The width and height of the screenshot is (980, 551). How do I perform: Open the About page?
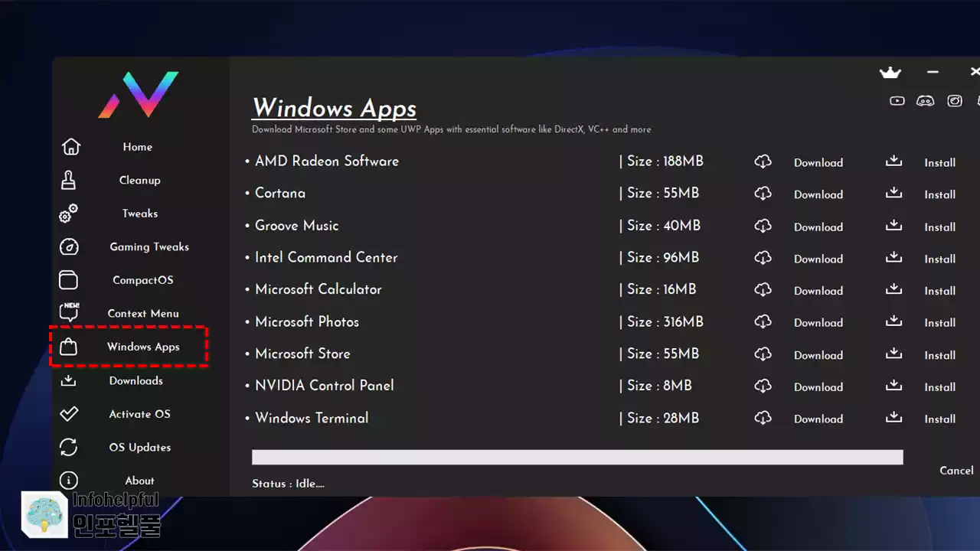pos(139,481)
